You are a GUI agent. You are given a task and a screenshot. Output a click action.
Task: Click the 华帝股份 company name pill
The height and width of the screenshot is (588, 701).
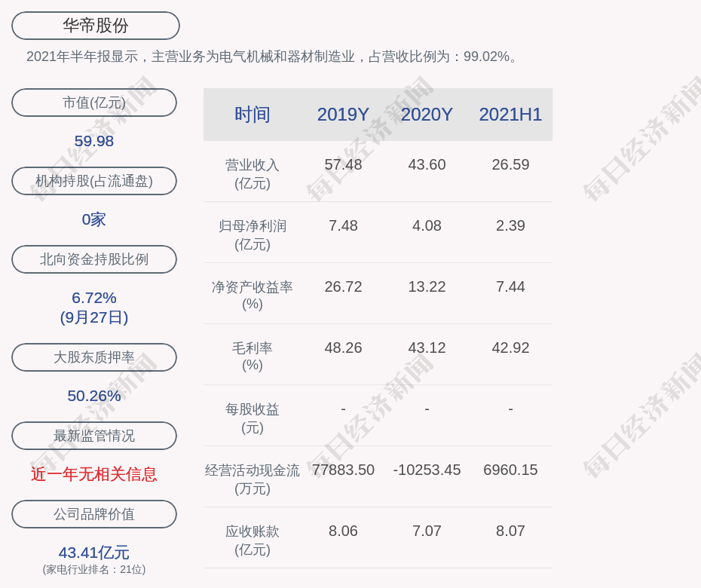[x=95, y=26]
